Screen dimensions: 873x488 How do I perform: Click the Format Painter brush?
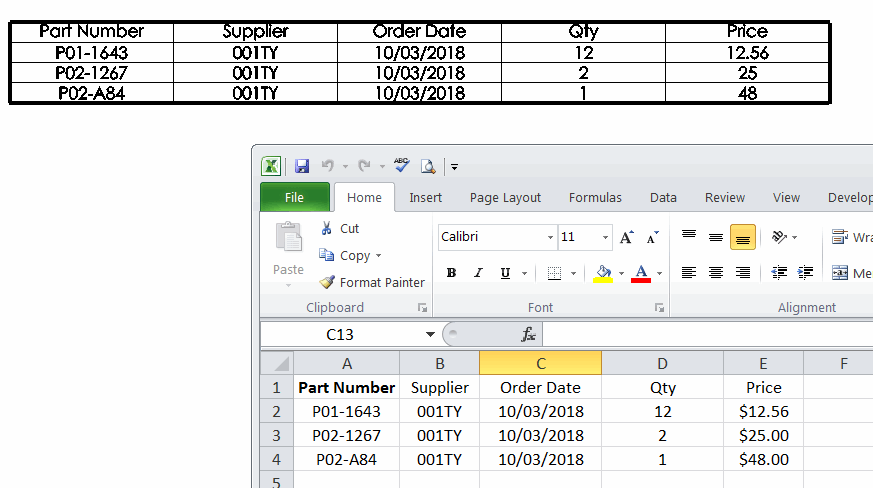tap(327, 282)
